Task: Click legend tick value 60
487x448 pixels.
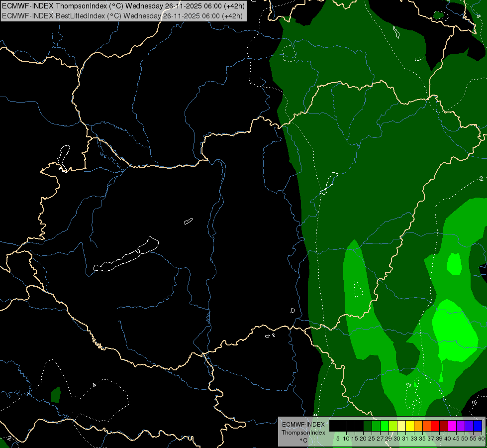Action: pyautogui.click(x=482, y=439)
